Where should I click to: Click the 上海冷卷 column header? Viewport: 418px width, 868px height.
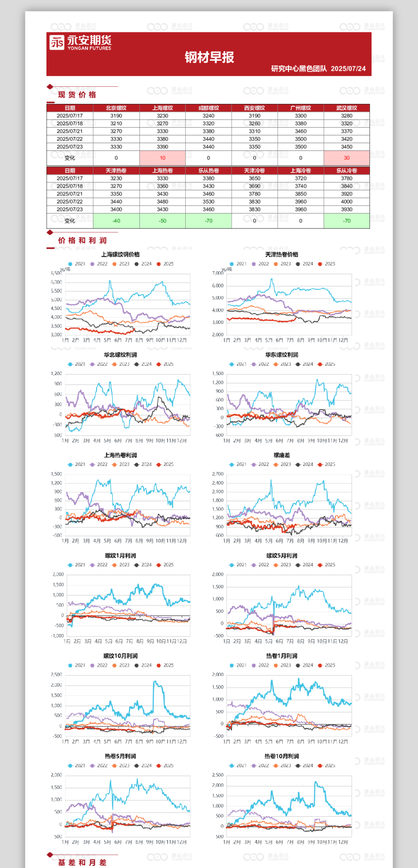(301, 171)
